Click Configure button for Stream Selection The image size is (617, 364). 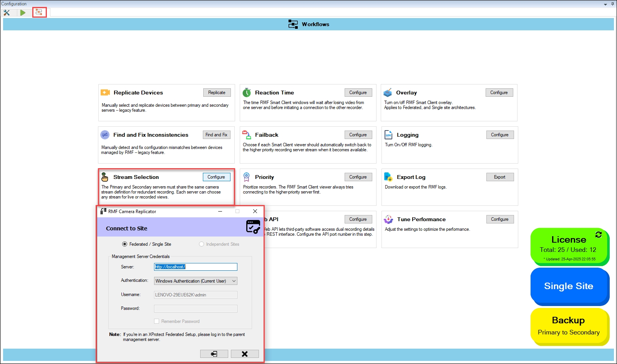click(x=216, y=177)
